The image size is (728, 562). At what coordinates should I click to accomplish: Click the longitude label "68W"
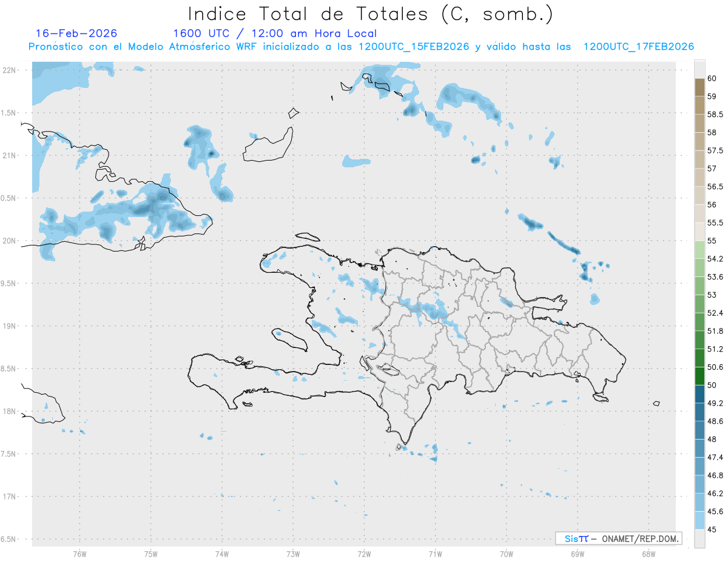648,554
